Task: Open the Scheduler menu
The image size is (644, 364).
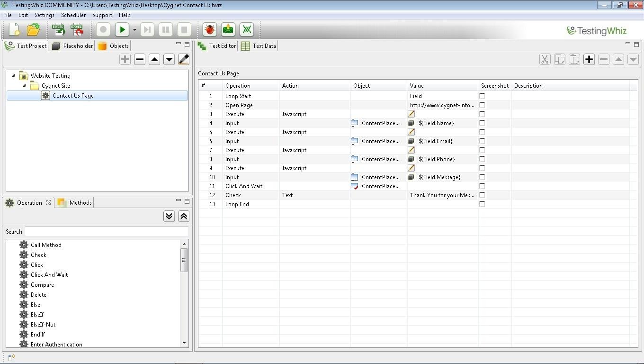Action: 73,15
